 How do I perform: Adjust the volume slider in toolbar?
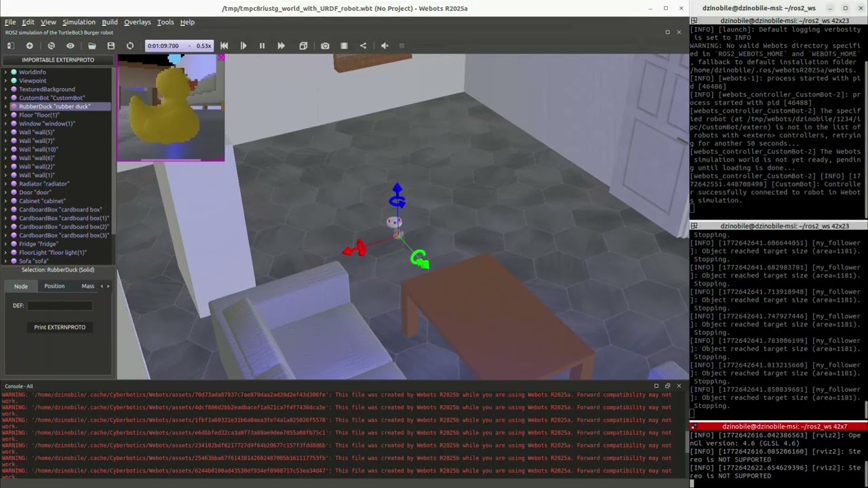(424, 45)
